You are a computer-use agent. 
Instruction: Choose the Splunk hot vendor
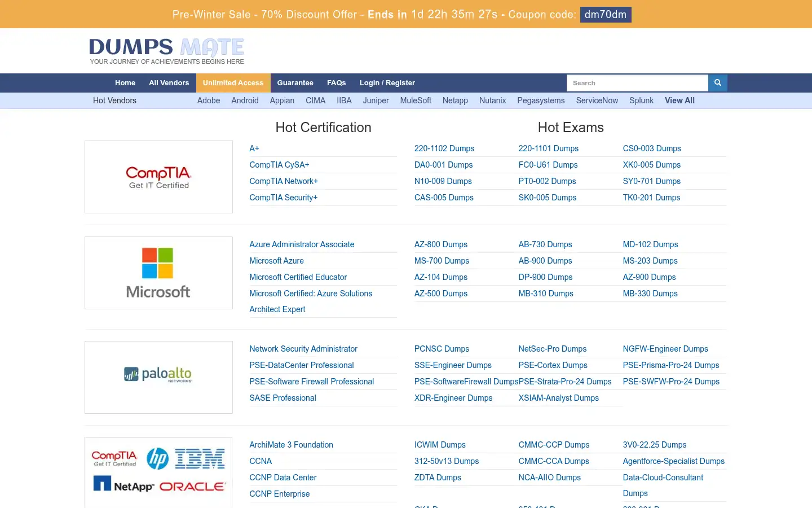coord(641,100)
